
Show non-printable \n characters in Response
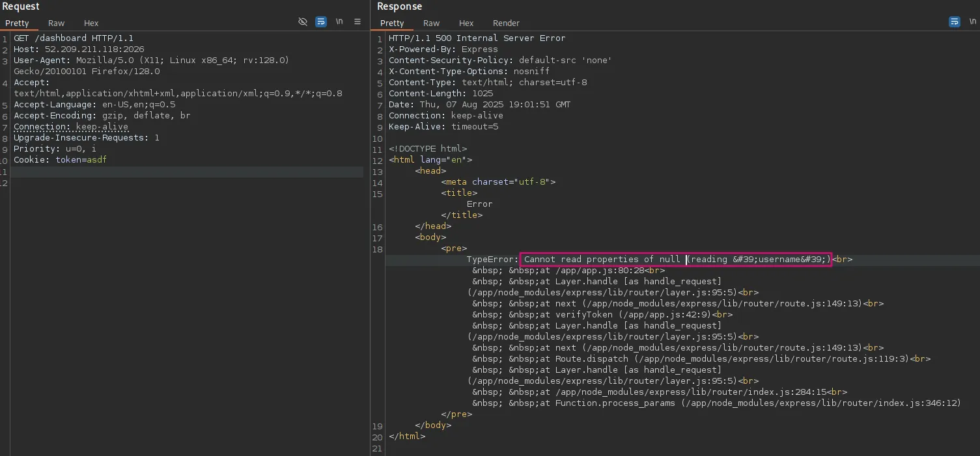(x=972, y=22)
